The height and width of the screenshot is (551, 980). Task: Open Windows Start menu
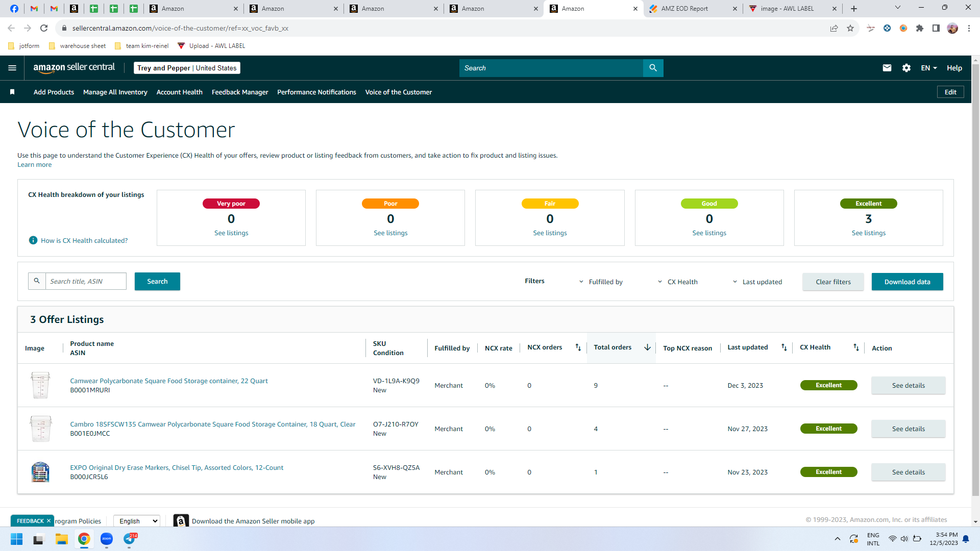(17, 539)
